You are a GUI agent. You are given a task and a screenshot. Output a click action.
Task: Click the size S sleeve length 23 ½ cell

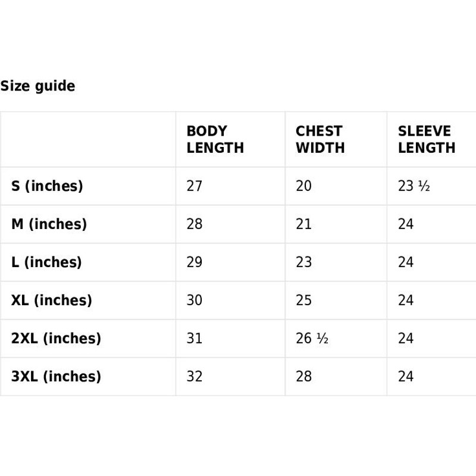point(414,186)
